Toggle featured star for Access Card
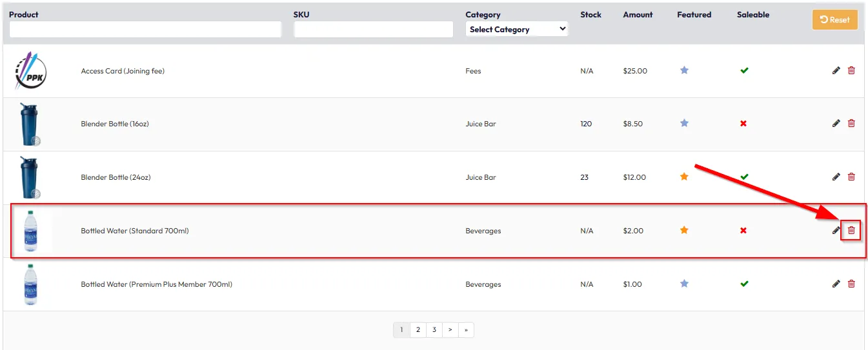Viewport: 868px width, 350px height. point(684,70)
